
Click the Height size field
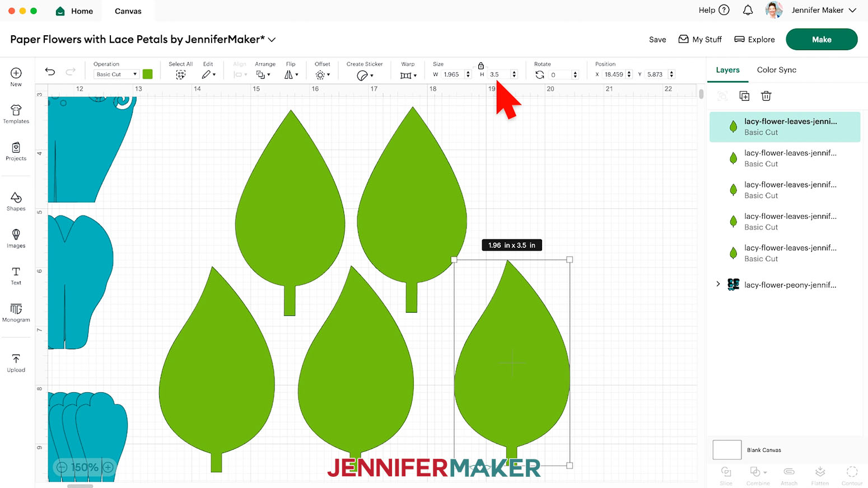(499, 74)
